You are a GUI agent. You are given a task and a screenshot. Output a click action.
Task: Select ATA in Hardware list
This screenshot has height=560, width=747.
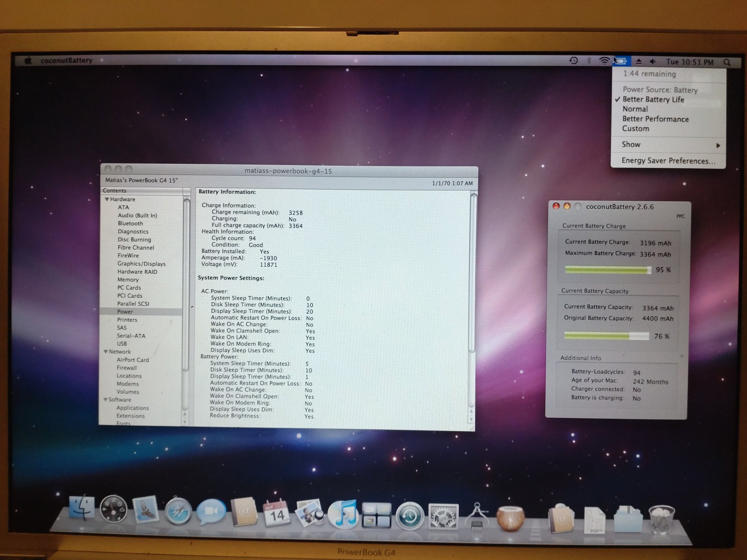tap(123, 207)
